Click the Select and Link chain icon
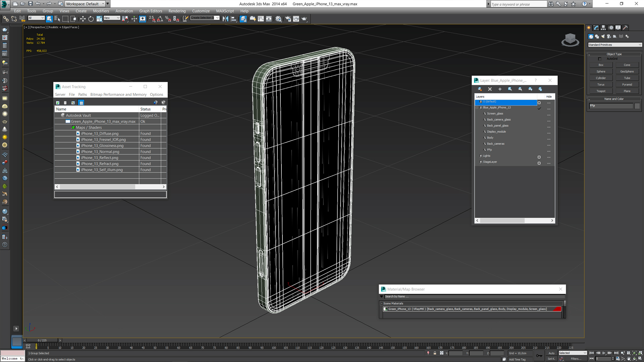 [6, 19]
